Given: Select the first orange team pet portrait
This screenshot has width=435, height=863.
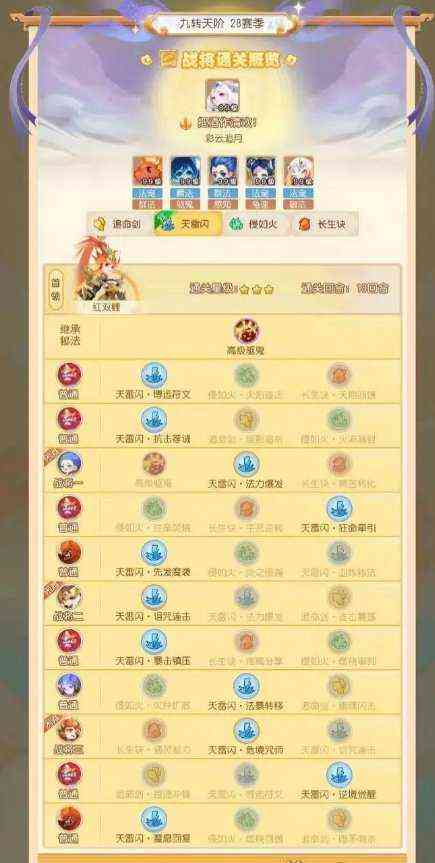Looking at the screenshot, I should click(148, 171).
